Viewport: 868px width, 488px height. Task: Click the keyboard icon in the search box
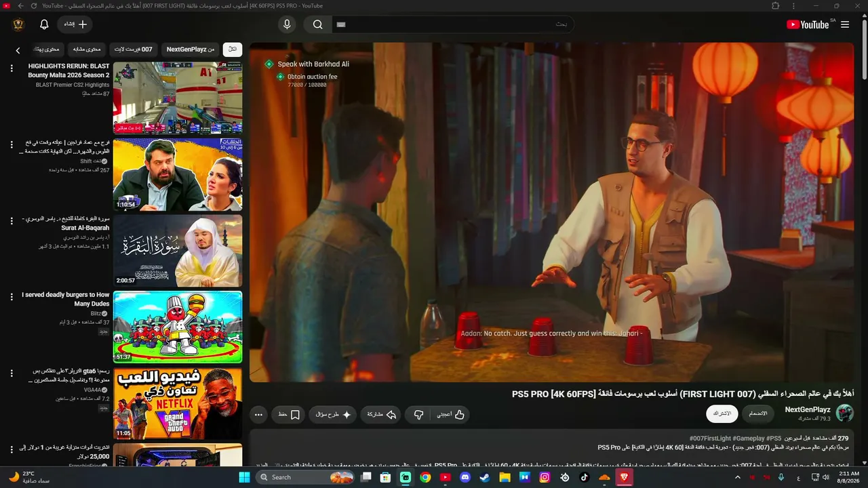[x=341, y=24]
